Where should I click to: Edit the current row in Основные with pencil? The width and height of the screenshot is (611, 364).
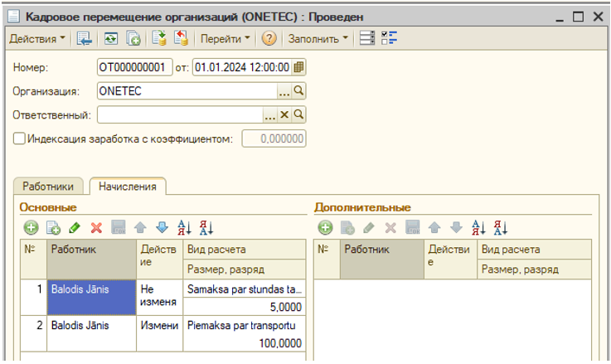pyautogui.click(x=75, y=227)
